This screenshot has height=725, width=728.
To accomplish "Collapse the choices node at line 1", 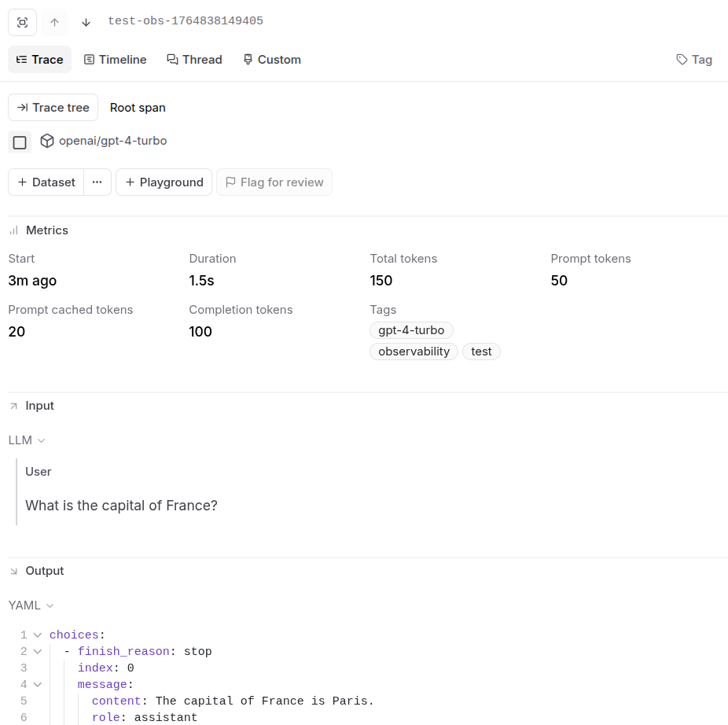I will [x=38, y=635].
